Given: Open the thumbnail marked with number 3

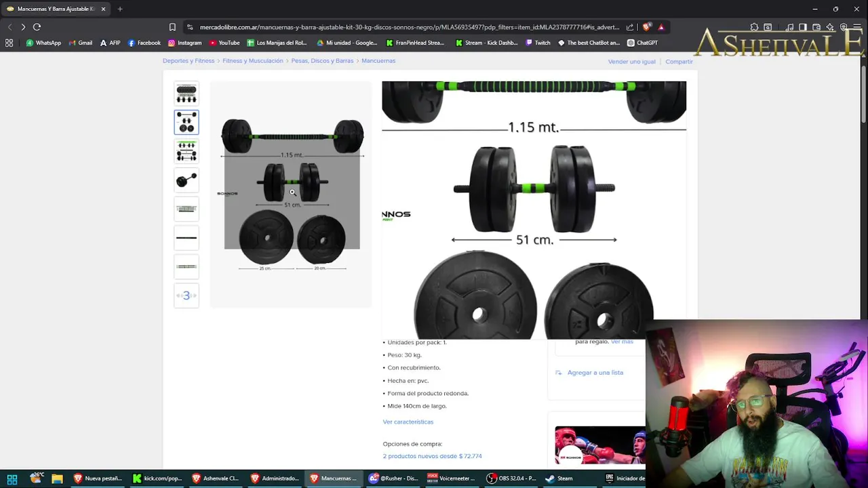Looking at the screenshot, I should tap(186, 296).
